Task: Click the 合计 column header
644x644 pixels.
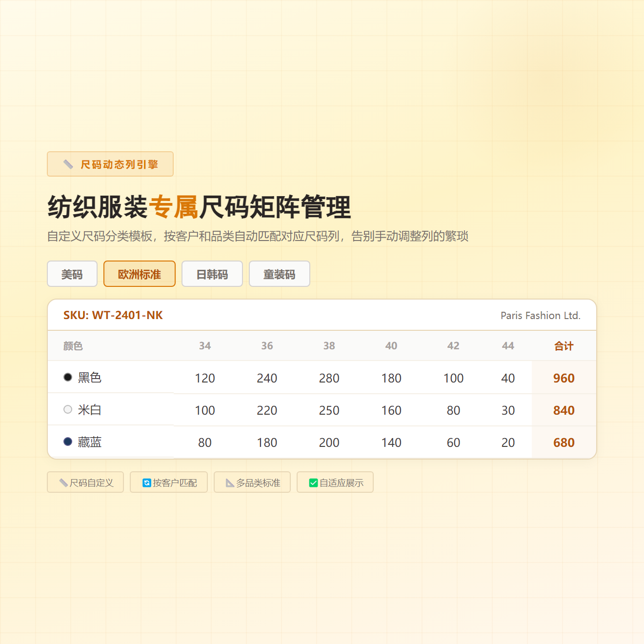Action: click(564, 346)
